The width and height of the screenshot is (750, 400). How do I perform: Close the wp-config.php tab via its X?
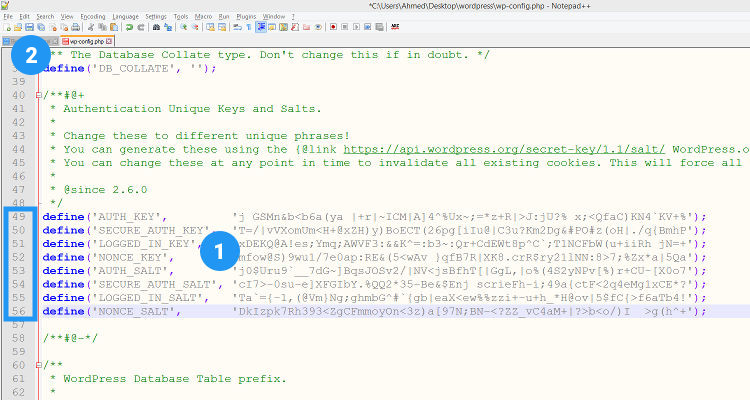109,41
